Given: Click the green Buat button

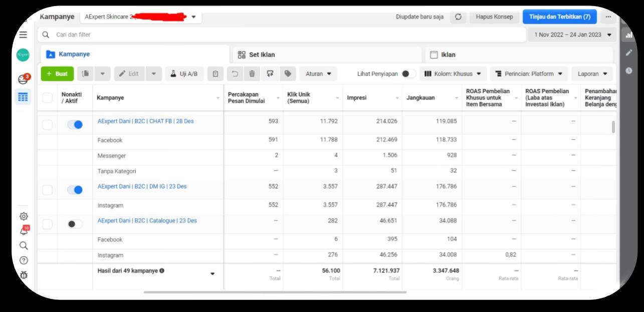Looking at the screenshot, I should [x=57, y=74].
